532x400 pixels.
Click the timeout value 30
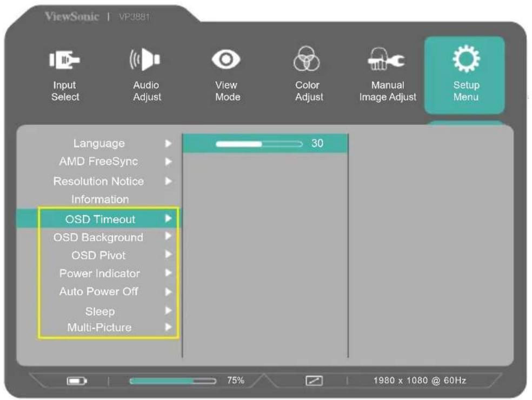coord(317,143)
